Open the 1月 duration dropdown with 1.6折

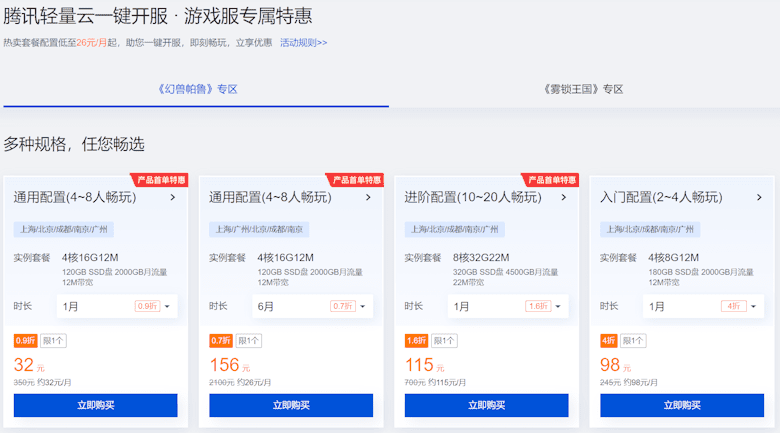508,306
